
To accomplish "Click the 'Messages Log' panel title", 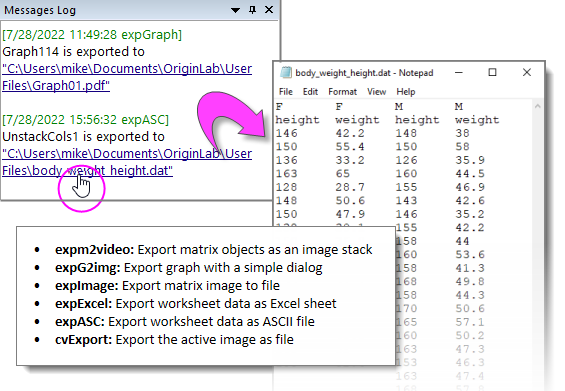I will [40, 10].
